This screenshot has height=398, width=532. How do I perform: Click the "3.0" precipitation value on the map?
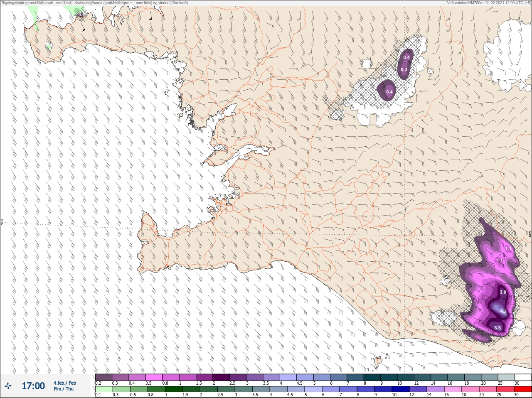tap(503, 292)
